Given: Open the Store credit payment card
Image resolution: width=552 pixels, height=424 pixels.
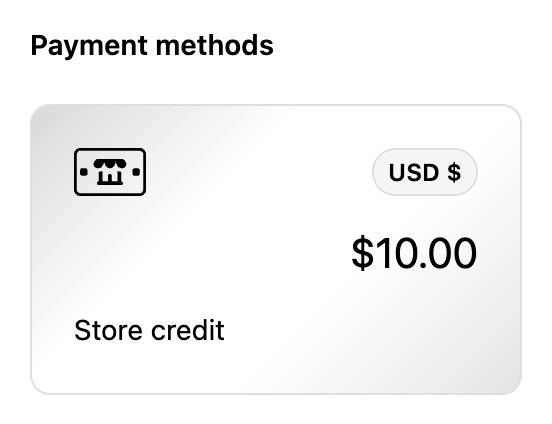Looking at the screenshot, I should (276, 249).
